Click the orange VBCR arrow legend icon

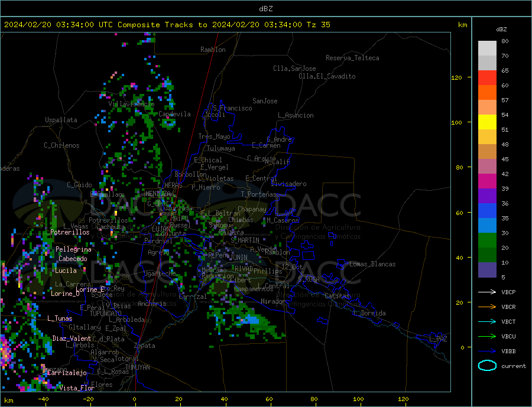coord(487,307)
